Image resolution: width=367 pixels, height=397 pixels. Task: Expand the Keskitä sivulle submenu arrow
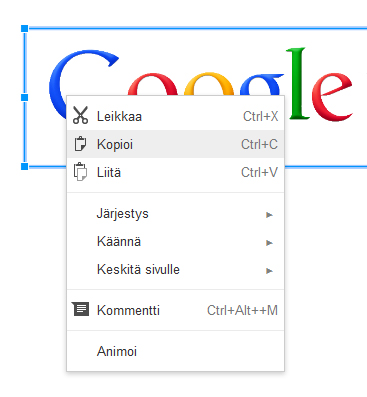(x=269, y=271)
